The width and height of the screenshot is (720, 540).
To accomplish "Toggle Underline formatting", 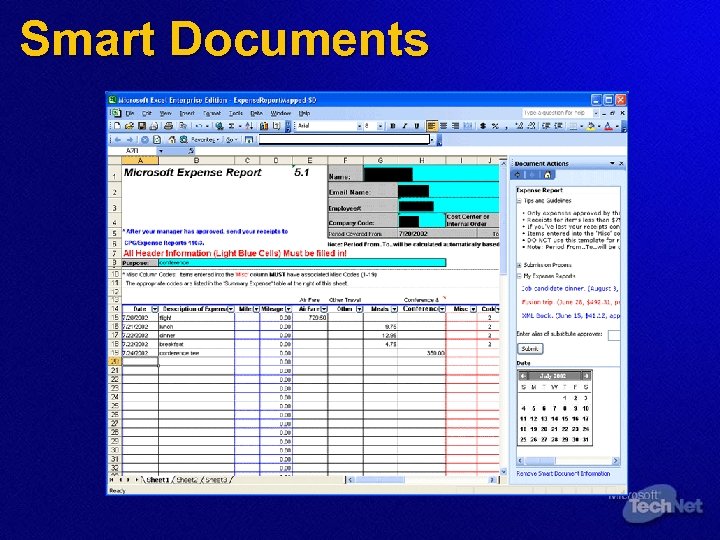I will (416, 126).
